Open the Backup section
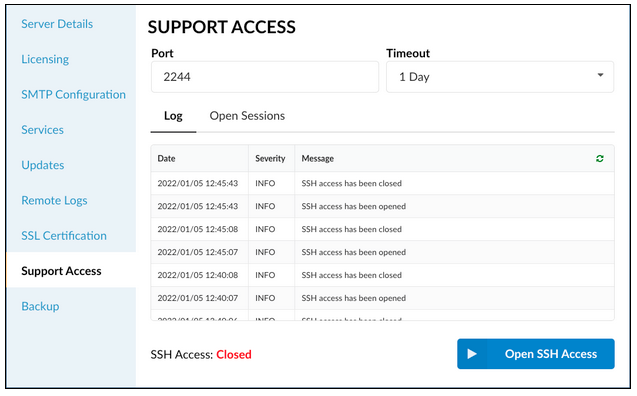Viewport: 637px width, 396px height. (40, 306)
